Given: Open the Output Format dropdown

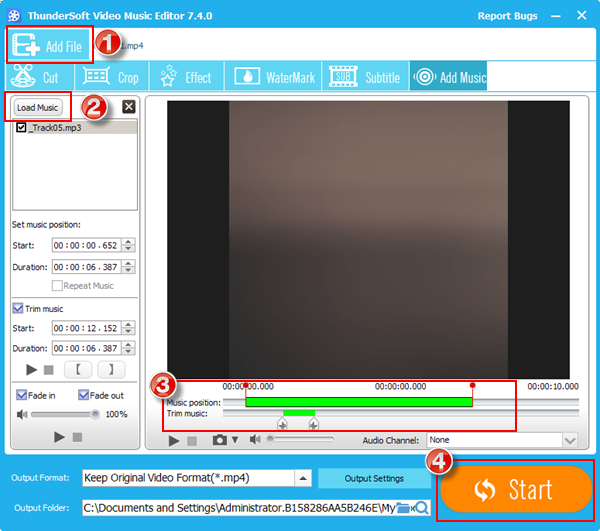Looking at the screenshot, I should point(301,478).
